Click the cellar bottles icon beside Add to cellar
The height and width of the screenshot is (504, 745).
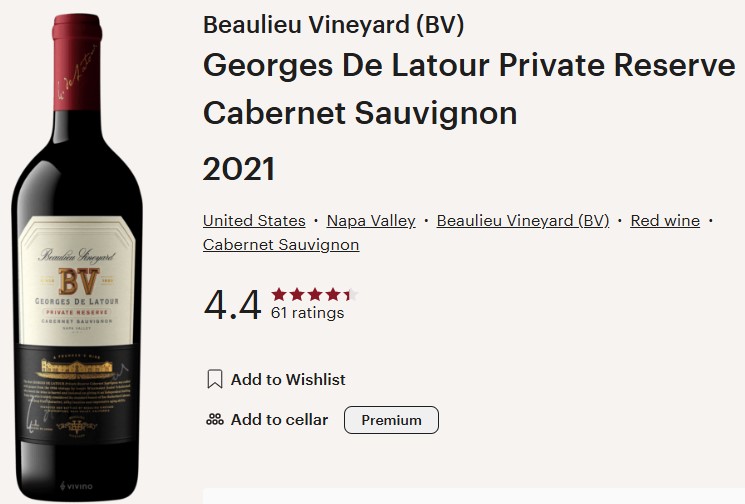214,420
